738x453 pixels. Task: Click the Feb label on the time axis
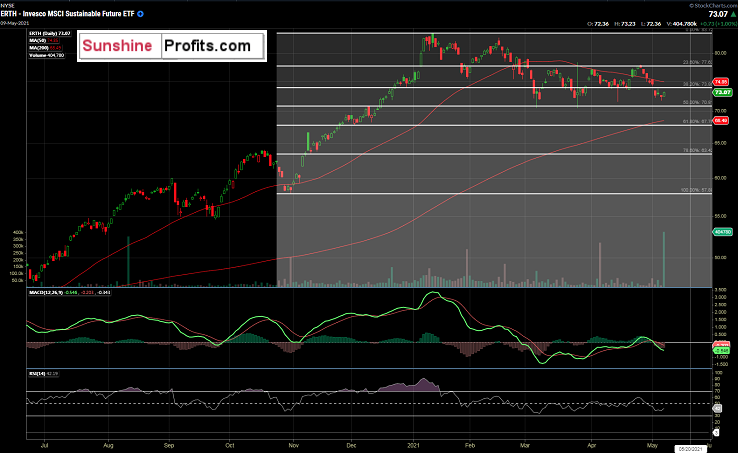[x=469, y=445]
